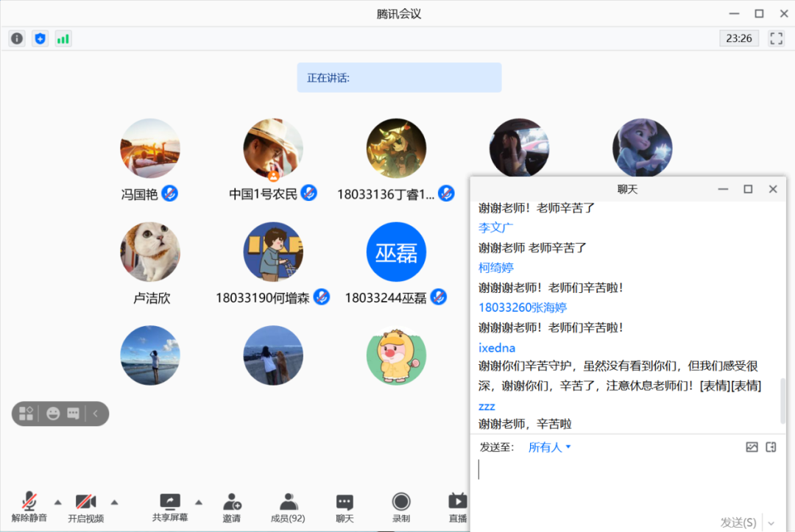
Task: Check the network quality signal icon
Action: pos(63,38)
